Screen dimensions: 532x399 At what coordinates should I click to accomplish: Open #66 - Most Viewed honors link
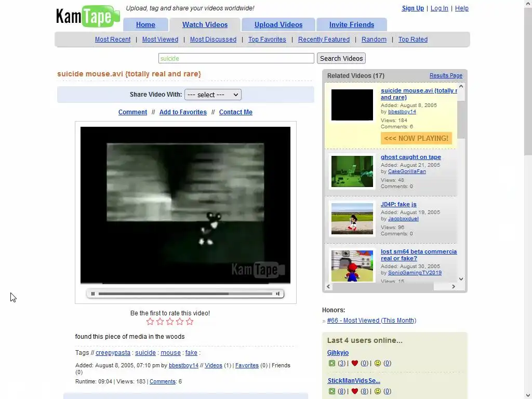coord(371,321)
